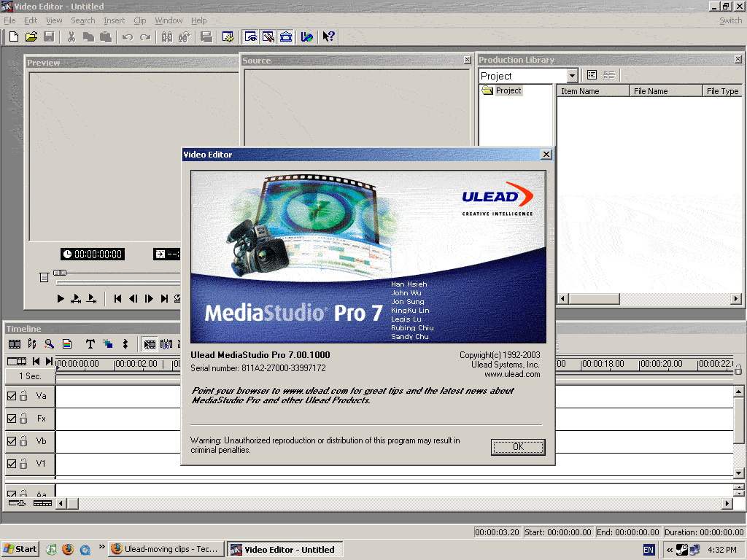Screen dimensions: 747x560
Task: Toggle the lock on the Va track
Action: (x=23, y=396)
